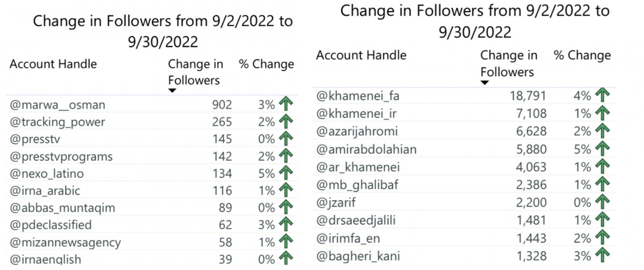Click the sort arrow under right Change in Followers
This screenshot has height=270, width=644.
(485, 83)
